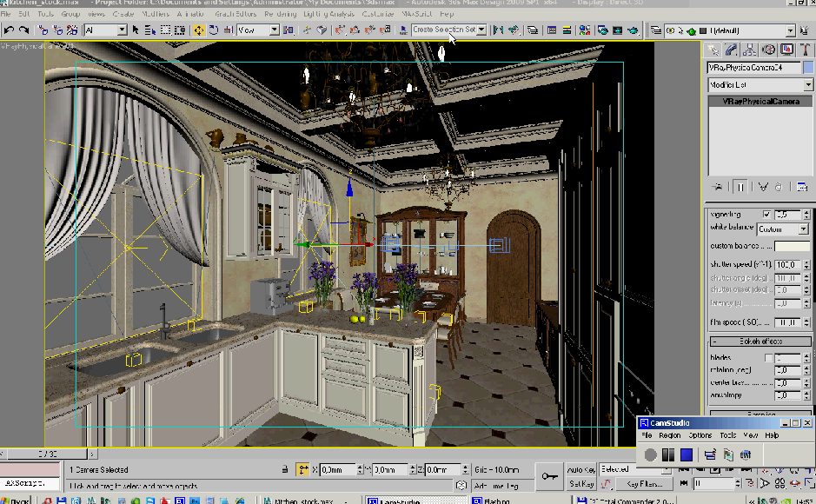This screenshot has height=504, width=816.
Task: Click CamStudio pause button
Action: click(x=668, y=455)
